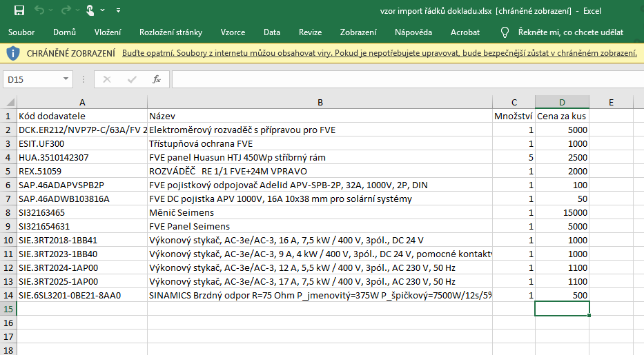Click cell 'Třístupňová ochrana FVE'
Image resolution: width=644 pixels, height=355 pixels.
tap(320, 144)
